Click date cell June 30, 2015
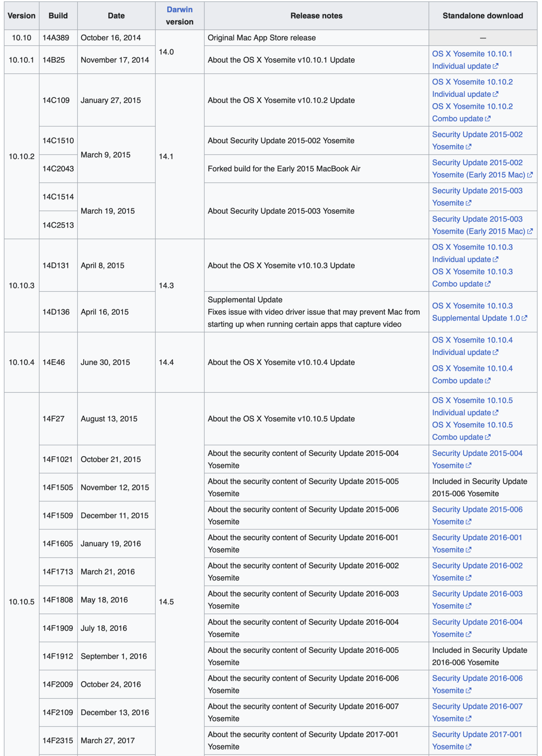This screenshot has height=756, width=542. point(116,362)
